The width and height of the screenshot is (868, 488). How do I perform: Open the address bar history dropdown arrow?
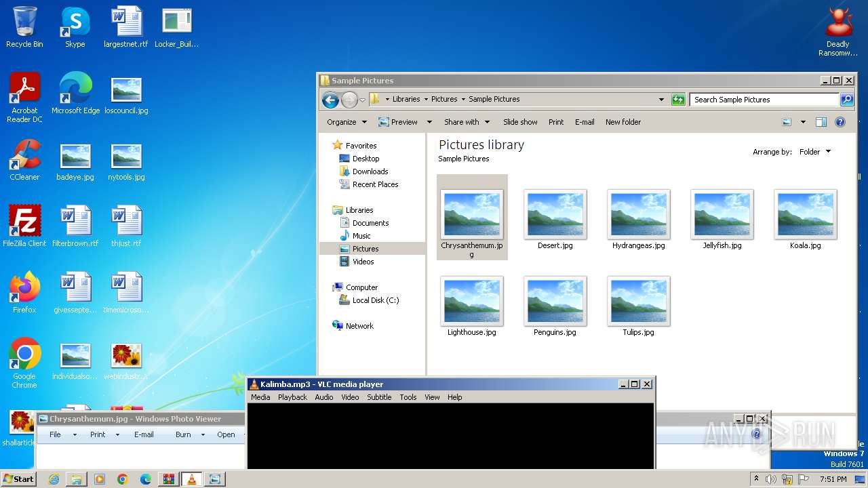coord(661,100)
